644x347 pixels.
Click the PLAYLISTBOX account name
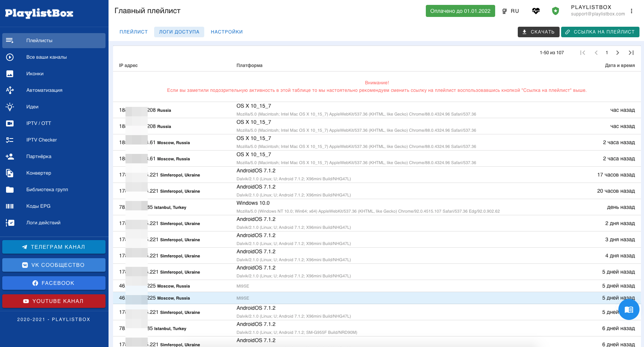pos(591,7)
